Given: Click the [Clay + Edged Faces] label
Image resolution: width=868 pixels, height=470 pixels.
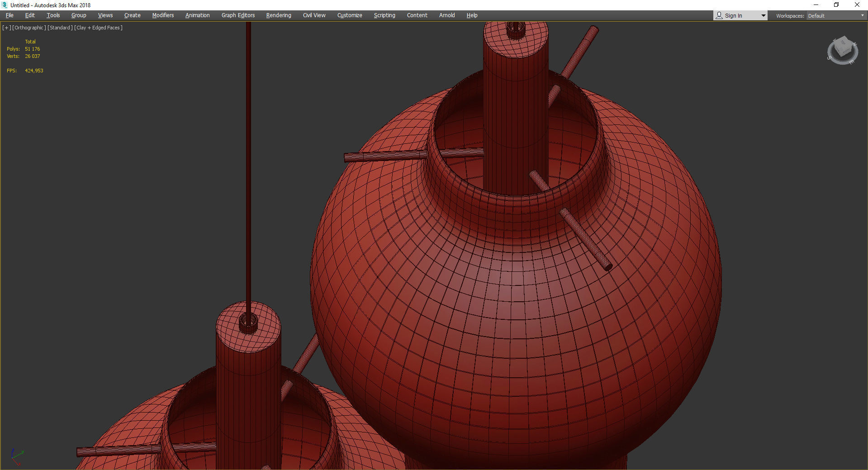Looking at the screenshot, I should (x=99, y=28).
